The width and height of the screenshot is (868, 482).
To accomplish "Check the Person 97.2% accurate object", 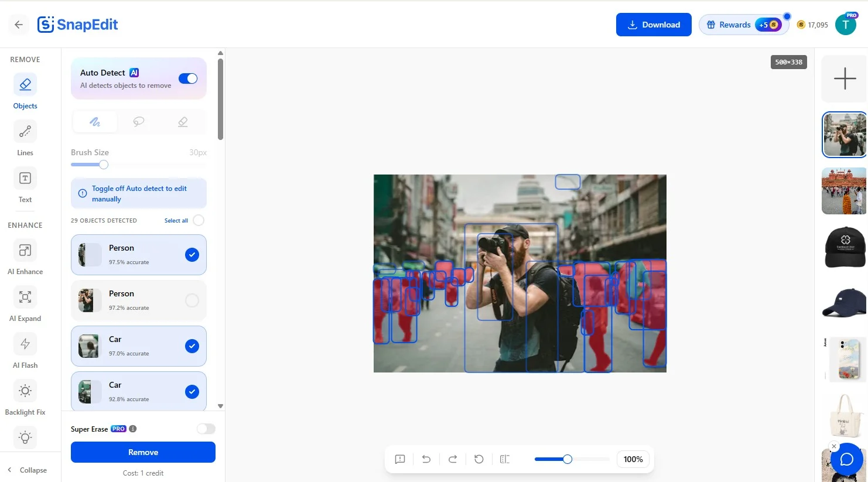I will tap(192, 300).
